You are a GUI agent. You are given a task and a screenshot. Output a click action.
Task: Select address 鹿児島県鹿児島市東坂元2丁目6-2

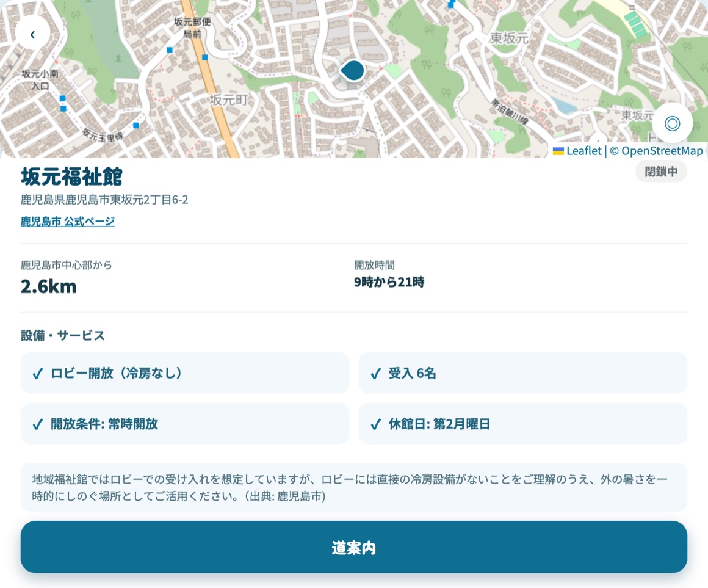coord(104,200)
